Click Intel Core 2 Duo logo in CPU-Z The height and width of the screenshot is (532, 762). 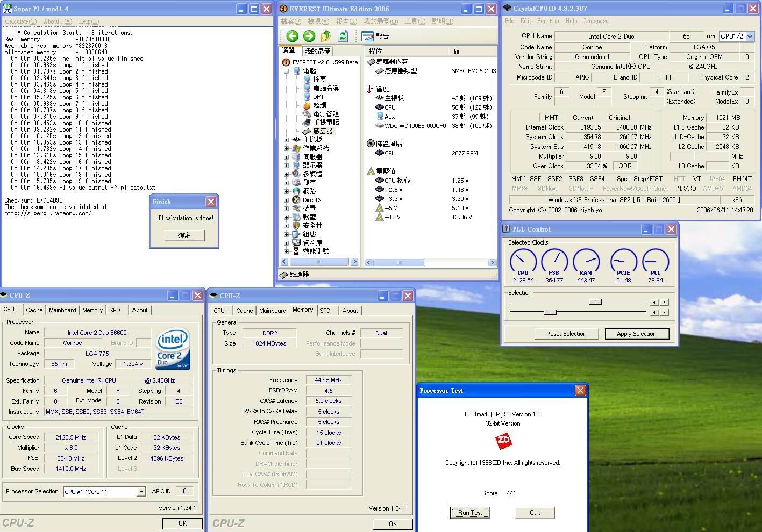pos(173,349)
